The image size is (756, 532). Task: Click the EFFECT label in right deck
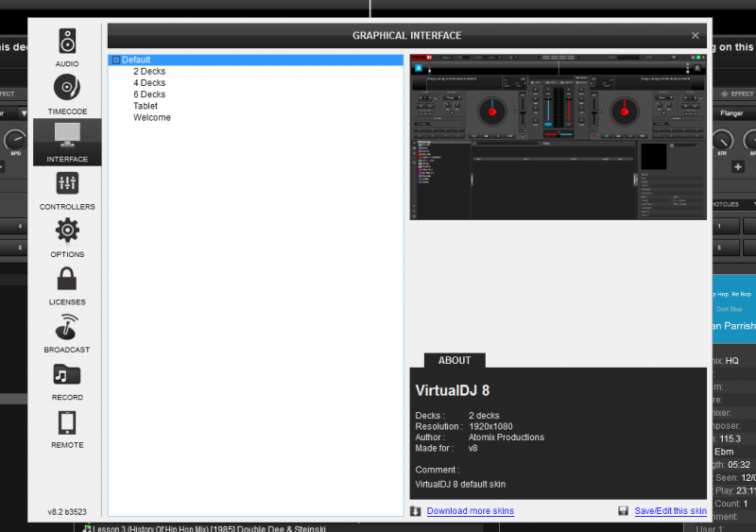(742, 94)
